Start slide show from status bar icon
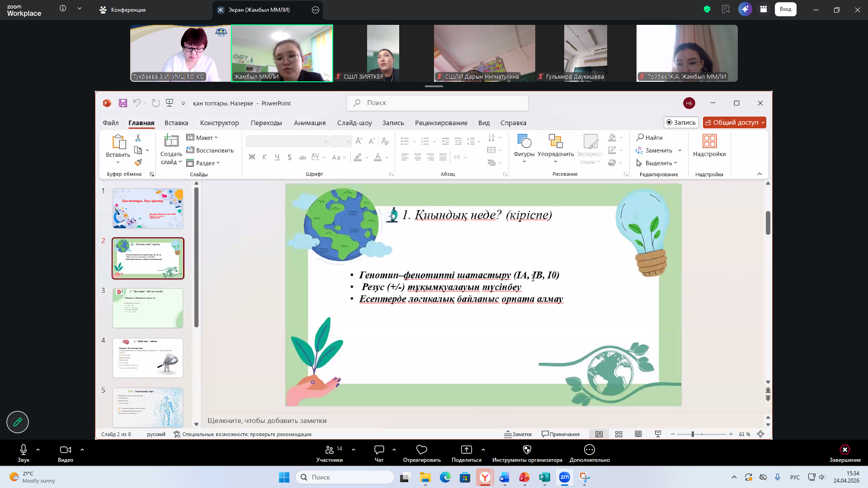 658,434
